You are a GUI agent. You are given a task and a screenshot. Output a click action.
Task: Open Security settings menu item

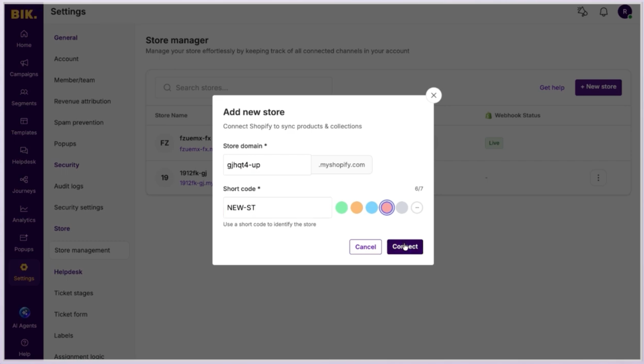pyautogui.click(x=79, y=207)
